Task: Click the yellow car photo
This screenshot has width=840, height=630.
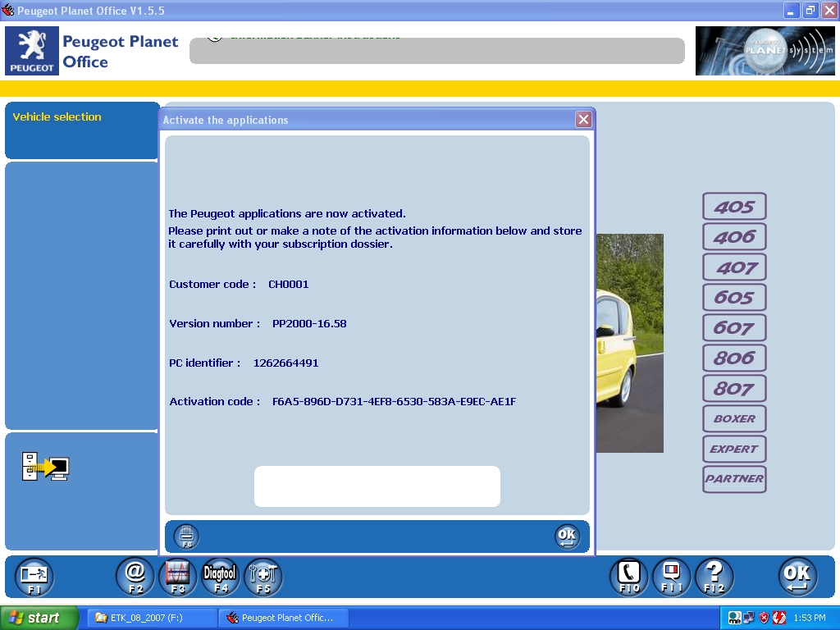Action: pos(630,343)
